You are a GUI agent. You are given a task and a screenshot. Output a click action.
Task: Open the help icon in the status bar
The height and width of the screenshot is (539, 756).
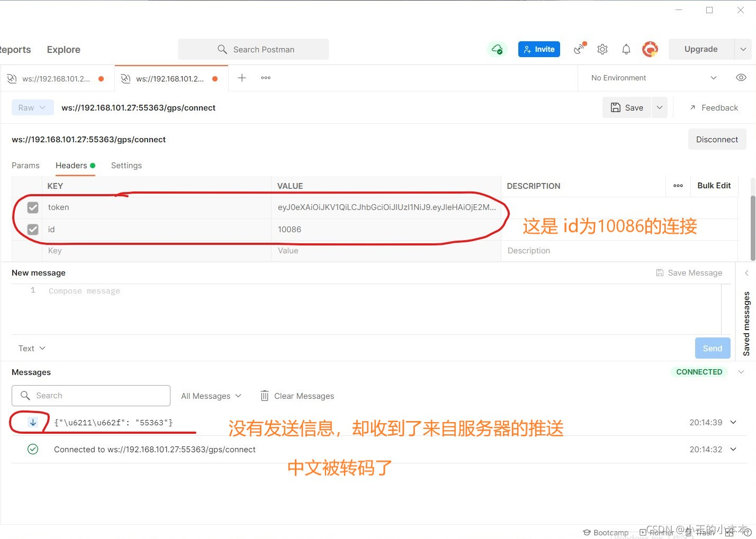(748, 532)
